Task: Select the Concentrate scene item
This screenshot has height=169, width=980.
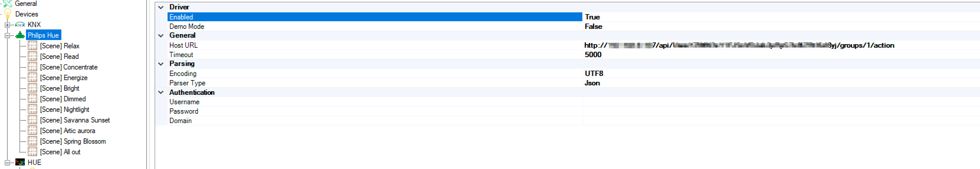Action: coord(69,67)
